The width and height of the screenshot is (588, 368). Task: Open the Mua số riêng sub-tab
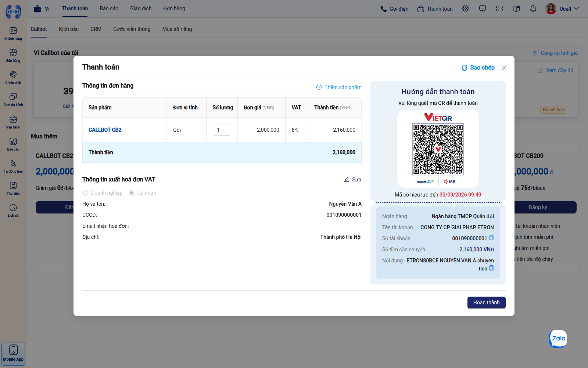click(177, 29)
